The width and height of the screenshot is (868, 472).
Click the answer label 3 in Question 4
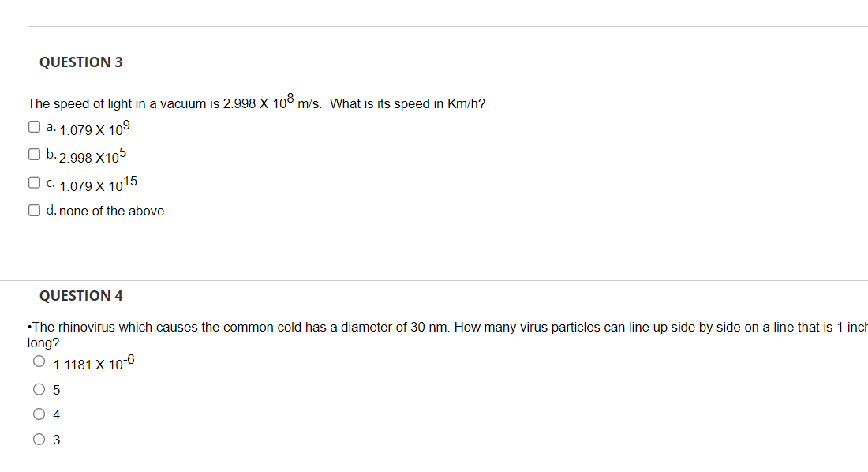click(x=57, y=440)
